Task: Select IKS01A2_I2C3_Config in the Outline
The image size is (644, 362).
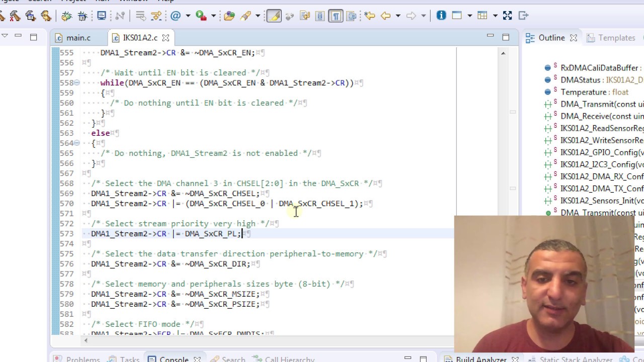Action: point(594,164)
